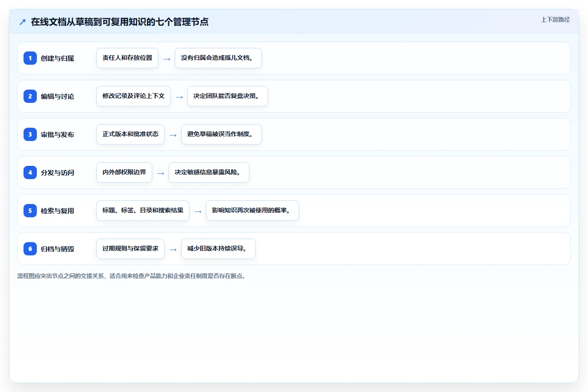This screenshot has width=588, height=392.
Task: Click the 决定团队能否复盘决策。 box
Action: coord(228,96)
